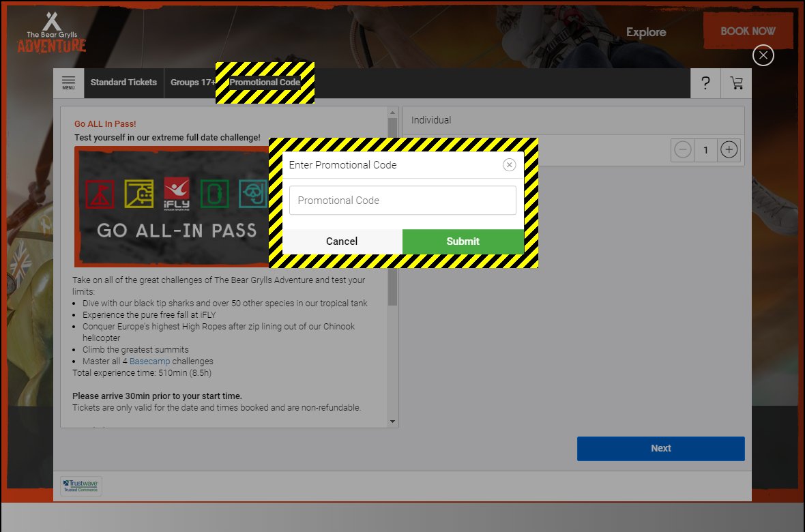Click the description panel scroll up arrow
This screenshot has width=805, height=532.
pos(393,113)
